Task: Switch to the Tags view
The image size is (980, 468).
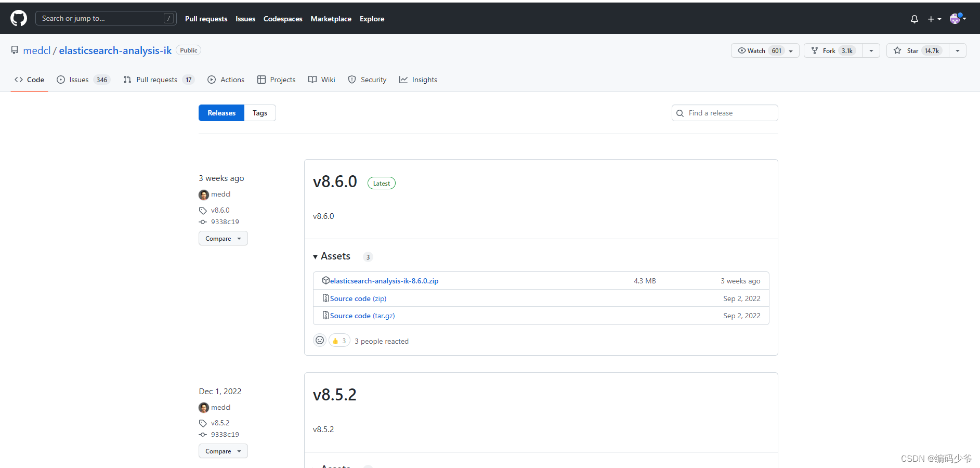Action: point(260,113)
